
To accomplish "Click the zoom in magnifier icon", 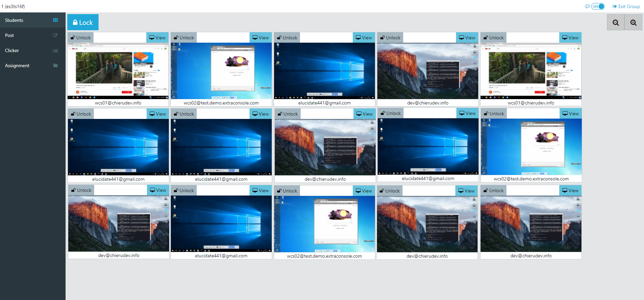I will [x=633, y=23].
